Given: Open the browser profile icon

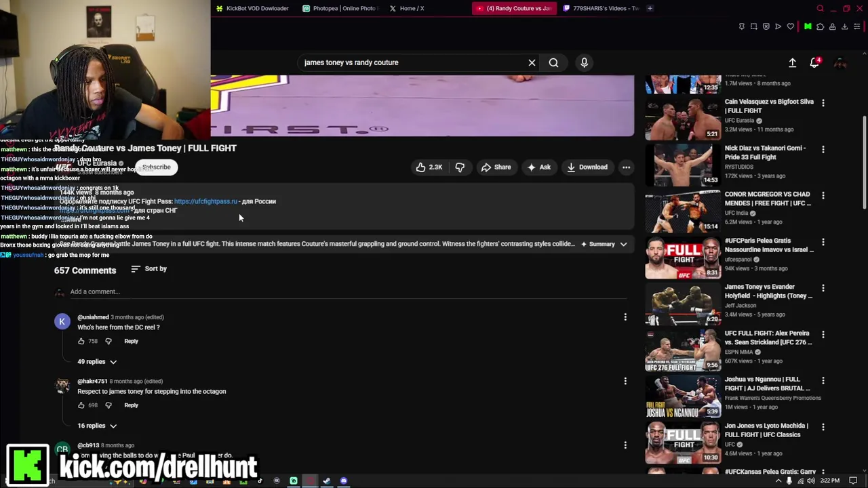Looking at the screenshot, I should (x=832, y=26).
